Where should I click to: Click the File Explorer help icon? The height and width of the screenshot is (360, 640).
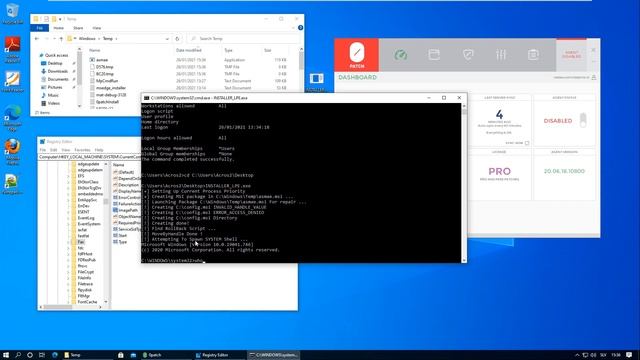pos(300,28)
